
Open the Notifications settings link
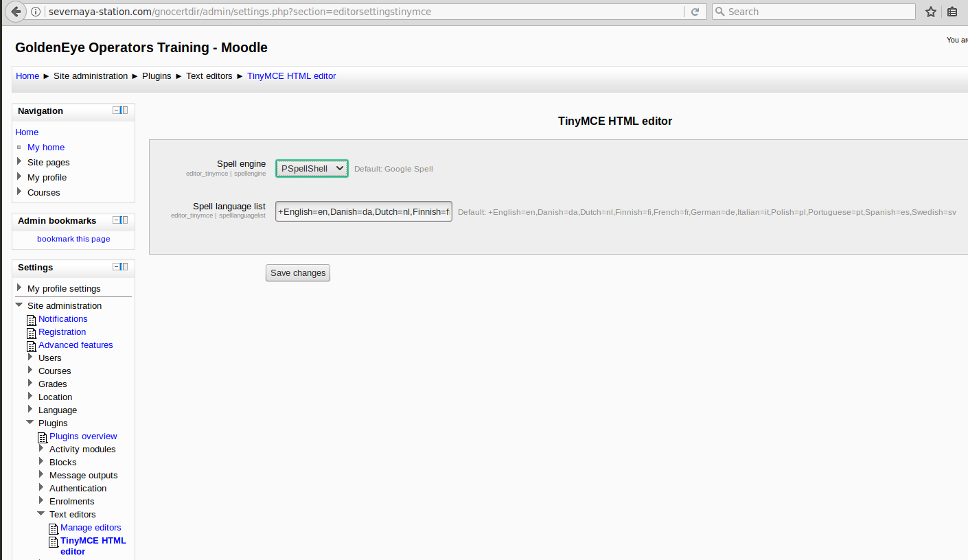tap(63, 319)
